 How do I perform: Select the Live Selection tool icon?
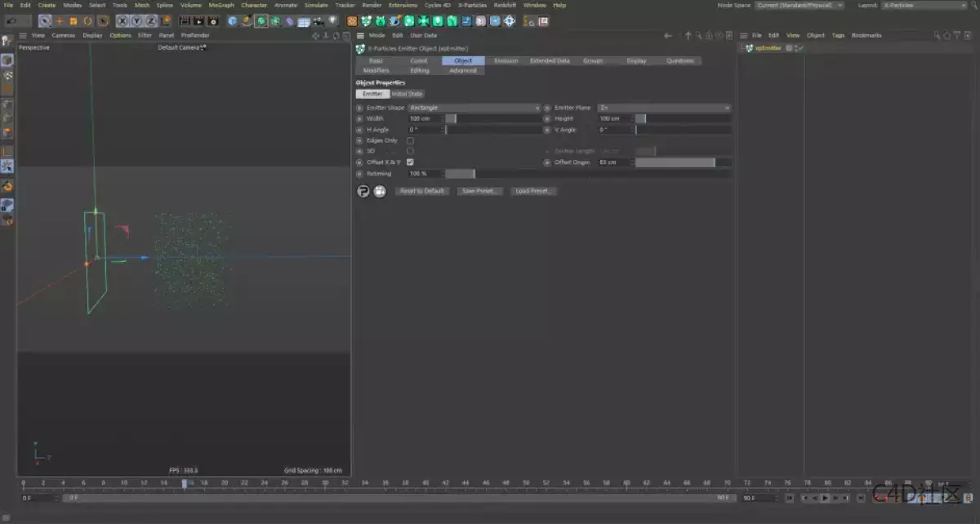pyautogui.click(x=44, y=21)
